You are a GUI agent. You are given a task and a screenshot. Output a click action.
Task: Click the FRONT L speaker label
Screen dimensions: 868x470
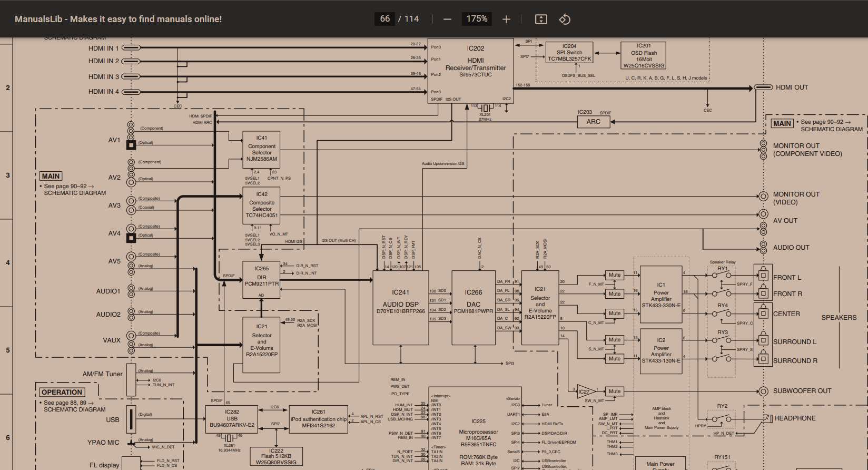[x=787, y=278]
